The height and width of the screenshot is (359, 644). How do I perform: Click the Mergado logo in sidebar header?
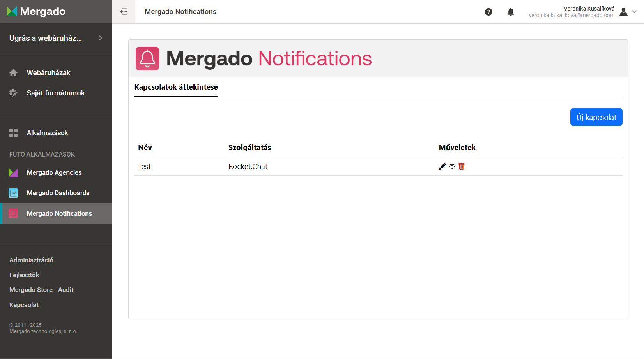[36, 12]
